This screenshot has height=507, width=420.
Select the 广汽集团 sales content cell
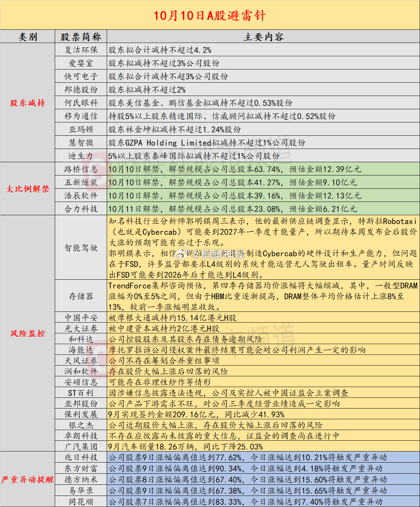coord(264,446)
